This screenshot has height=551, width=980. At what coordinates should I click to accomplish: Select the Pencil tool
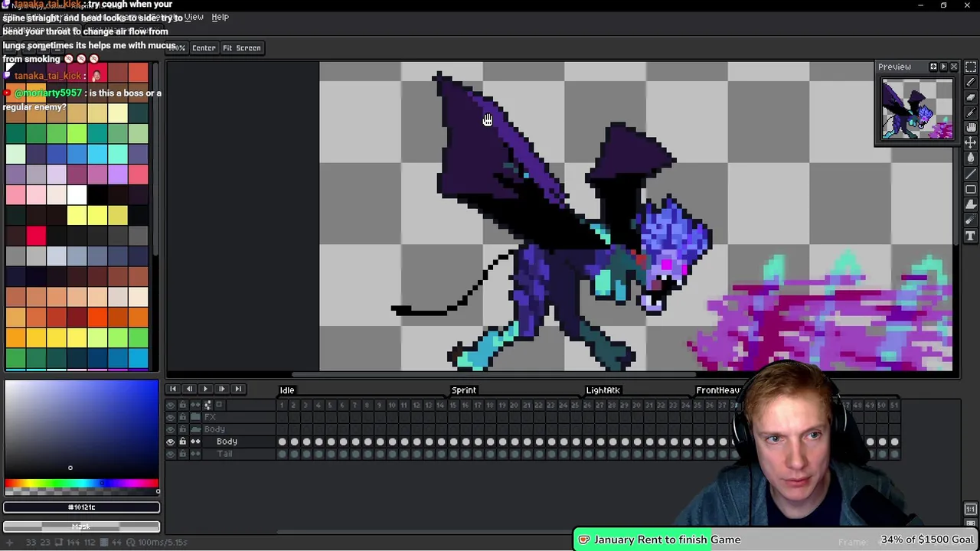tap(971, 82)
